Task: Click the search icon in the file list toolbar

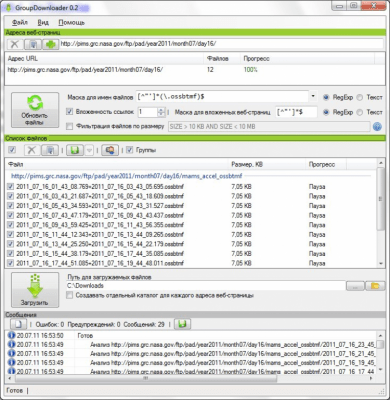Action: click(x=110, y=150)
